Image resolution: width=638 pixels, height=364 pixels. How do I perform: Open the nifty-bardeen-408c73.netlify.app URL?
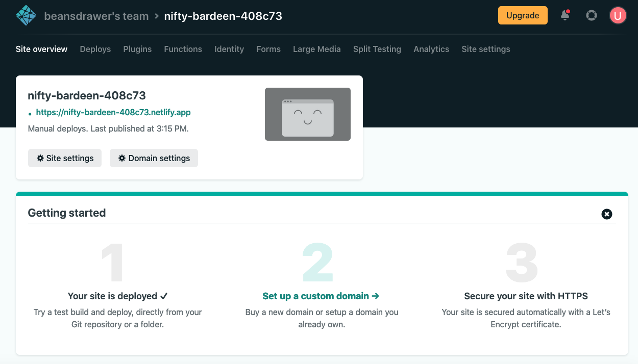(113, 112)
